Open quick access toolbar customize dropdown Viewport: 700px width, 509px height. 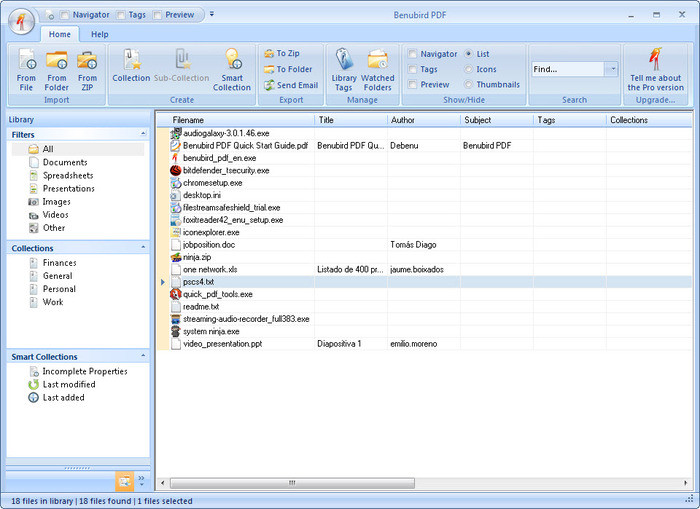point(212,14)
